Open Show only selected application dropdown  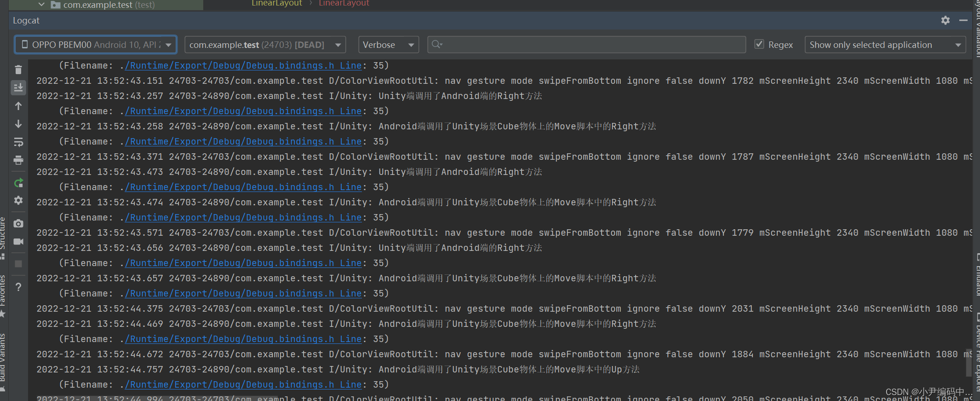coord(885,45)
